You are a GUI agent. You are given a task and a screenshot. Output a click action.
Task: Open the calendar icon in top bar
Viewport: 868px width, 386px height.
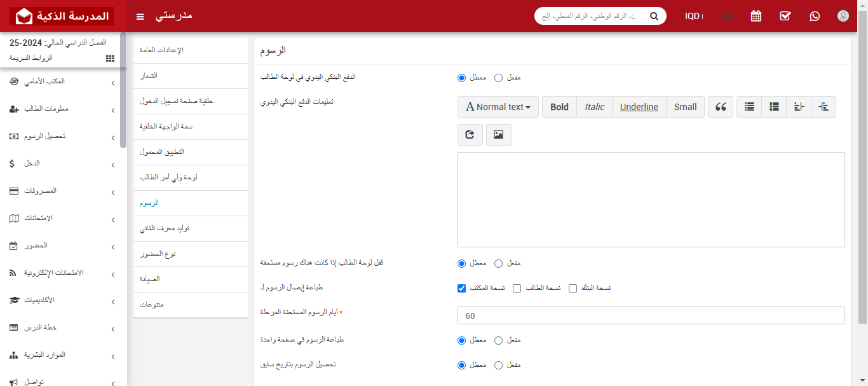pos(756,16)
